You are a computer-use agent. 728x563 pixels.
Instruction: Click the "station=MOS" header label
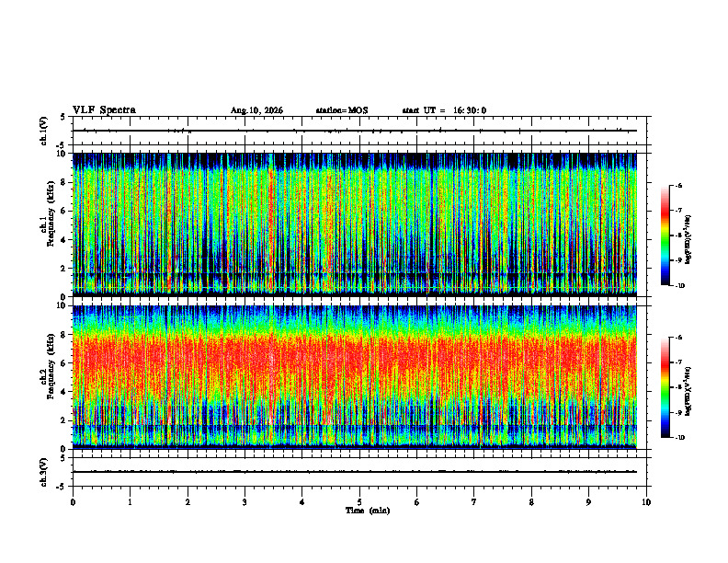pos(342,110)
